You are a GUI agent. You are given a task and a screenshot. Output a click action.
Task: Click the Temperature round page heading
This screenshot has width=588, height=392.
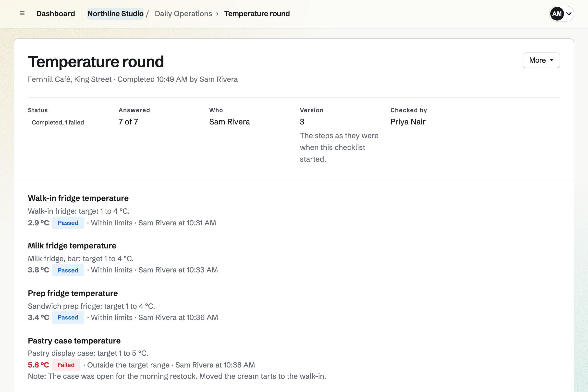point(96,62)
